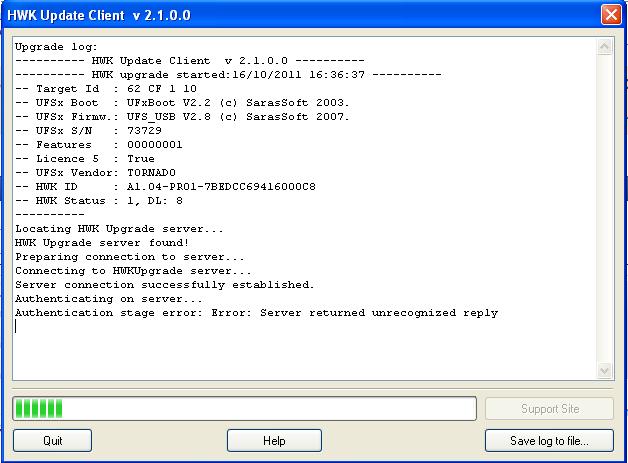Click 'Server connection successfully established.' line
Viewport: 628px width, 463px height.
(x=165, y=285)
